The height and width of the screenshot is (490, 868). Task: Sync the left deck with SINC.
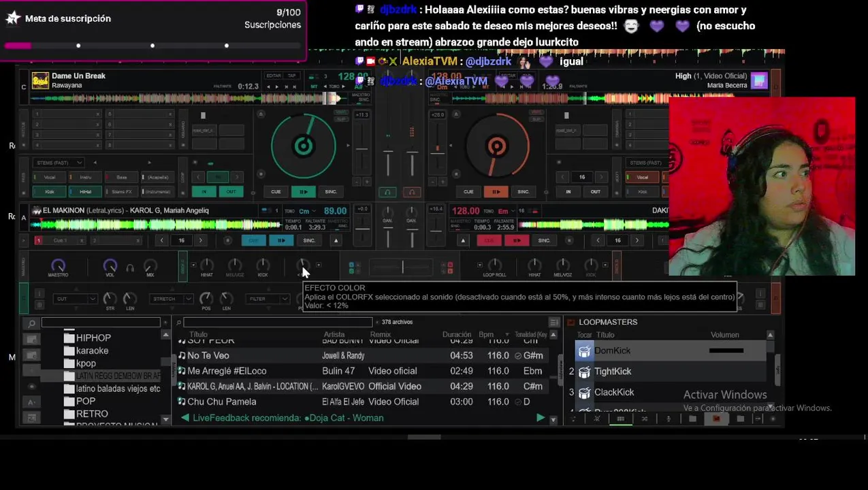331,192
